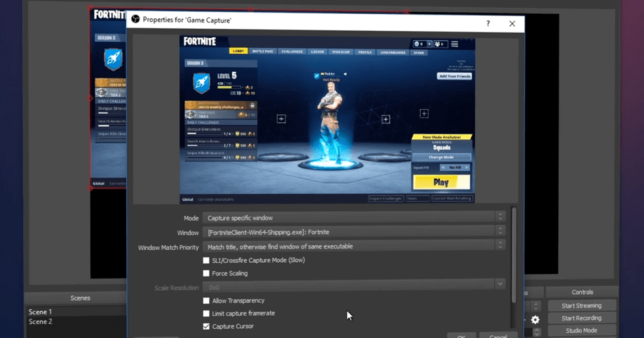Image resolution: width=644 pixels, height=338 pixels.
Task: Click the help question mark in Properties dialog
Action: (488, 24)
